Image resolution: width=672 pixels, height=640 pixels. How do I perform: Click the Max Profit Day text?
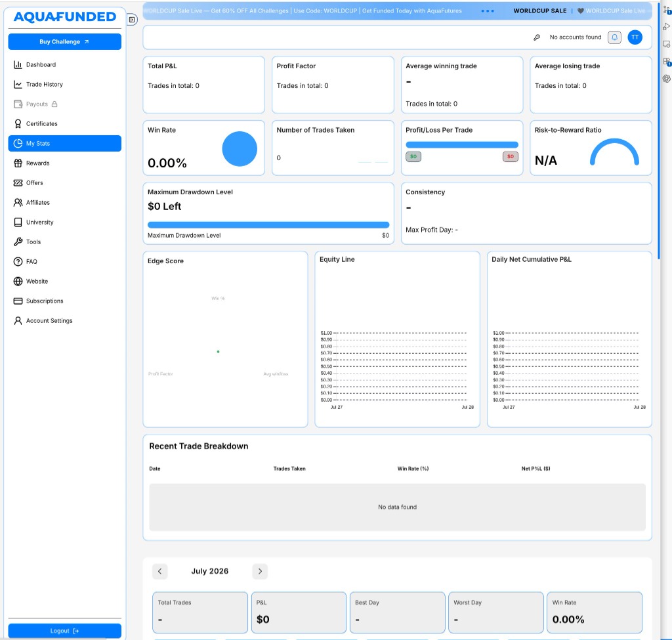click(432, 230)
